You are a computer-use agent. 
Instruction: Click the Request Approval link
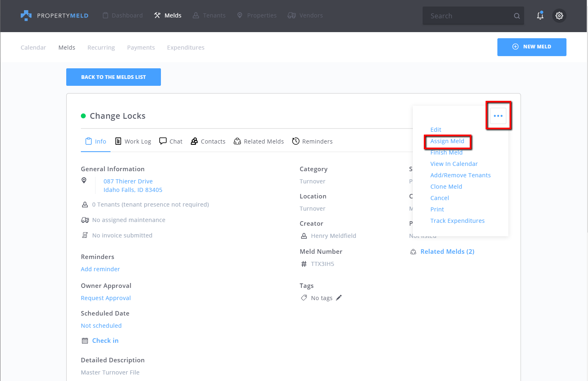pos(106,298)
